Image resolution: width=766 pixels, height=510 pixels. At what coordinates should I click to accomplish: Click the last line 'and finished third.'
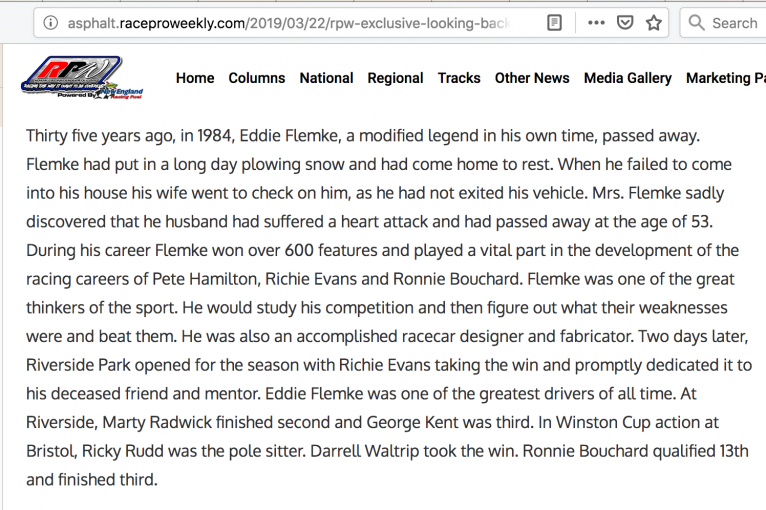(92, 480)
